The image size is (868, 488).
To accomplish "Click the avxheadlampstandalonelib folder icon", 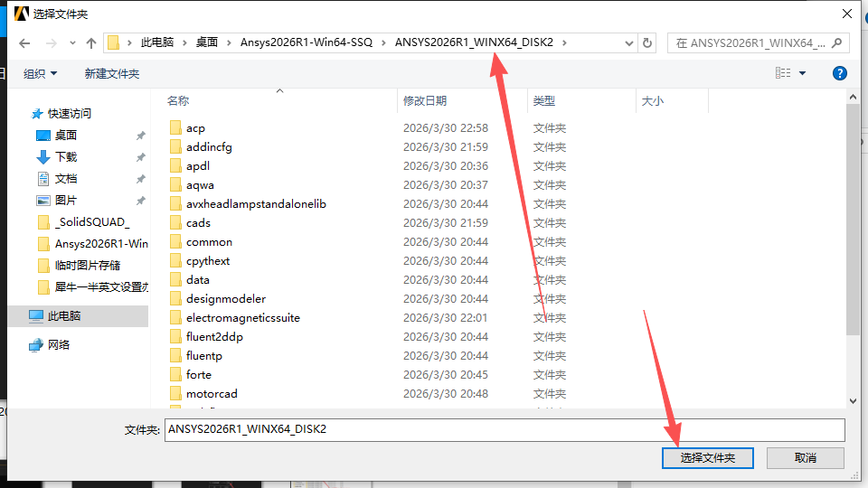I will pyautogui.click(x=175, y=203).
